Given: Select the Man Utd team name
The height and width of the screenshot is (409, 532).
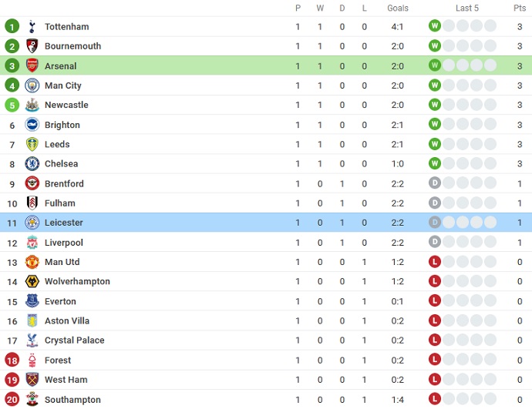Looking at the screenshot, I should [62, 262].
